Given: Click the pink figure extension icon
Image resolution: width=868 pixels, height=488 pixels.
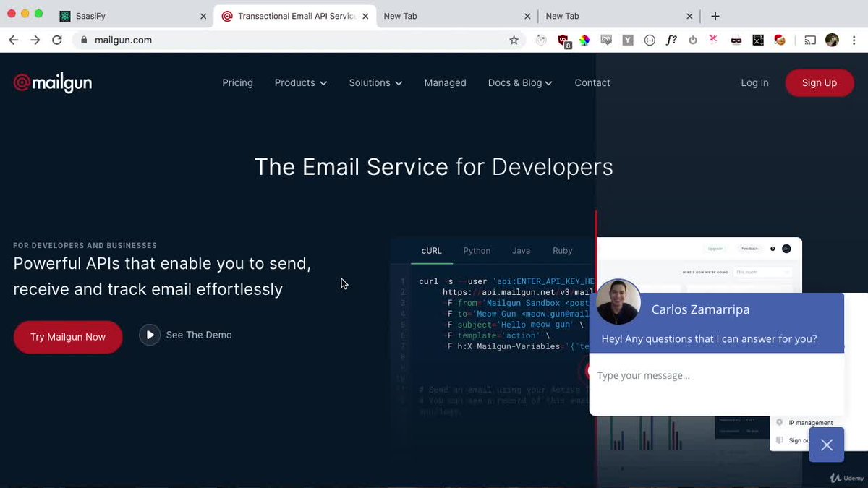Looking at the screenshot, I should [x=714, y=40].
